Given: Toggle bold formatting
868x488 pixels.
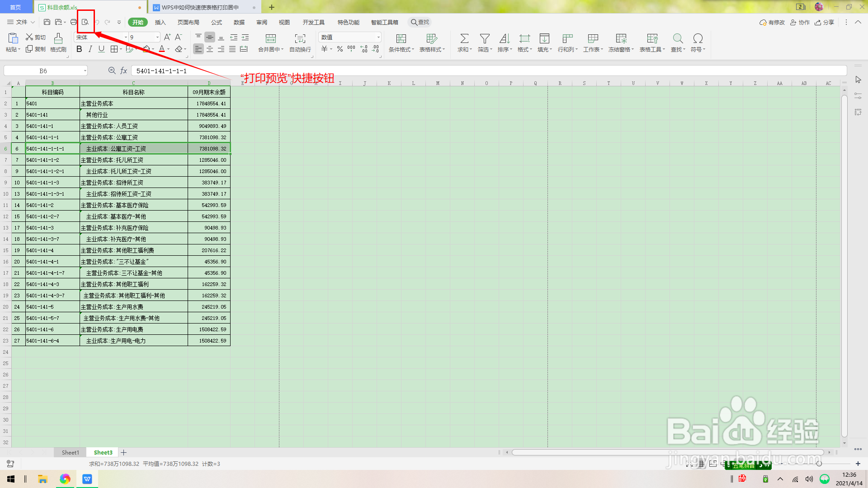Looking at the screenshot, I should (79, 49).
